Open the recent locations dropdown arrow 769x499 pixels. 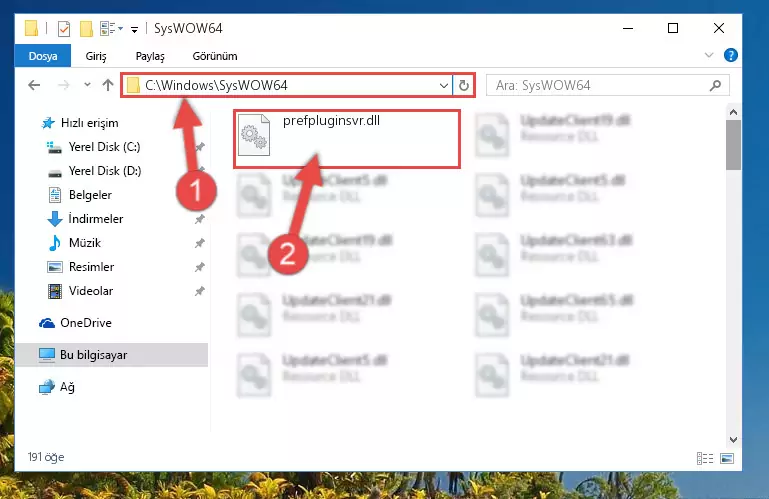coord(87,85)
